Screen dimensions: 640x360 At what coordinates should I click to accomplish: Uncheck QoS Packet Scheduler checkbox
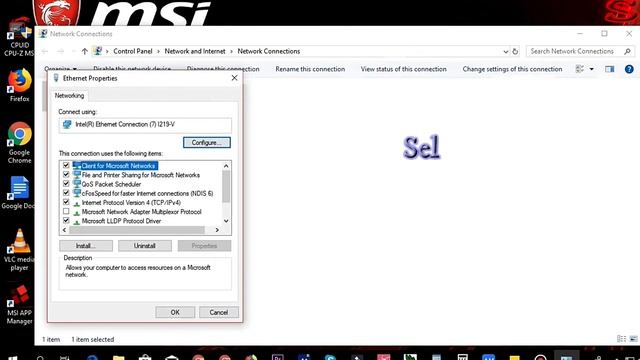tap(66, 184)
